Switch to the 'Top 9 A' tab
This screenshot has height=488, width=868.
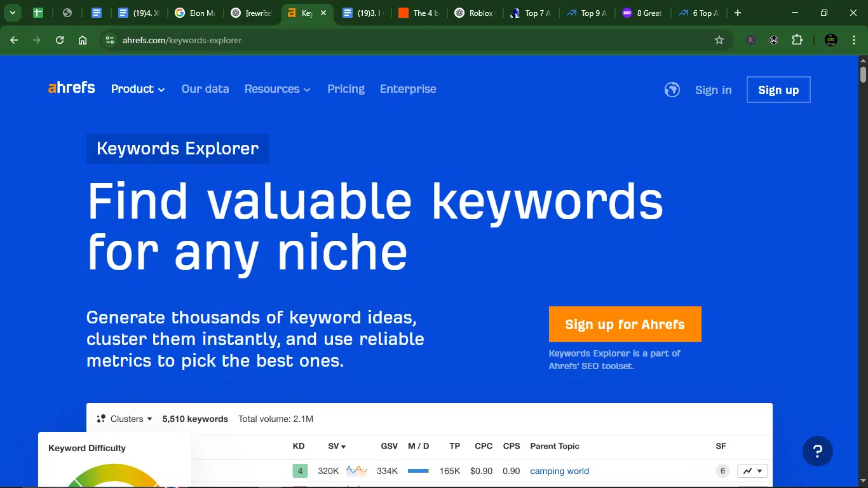click(587, 13)
